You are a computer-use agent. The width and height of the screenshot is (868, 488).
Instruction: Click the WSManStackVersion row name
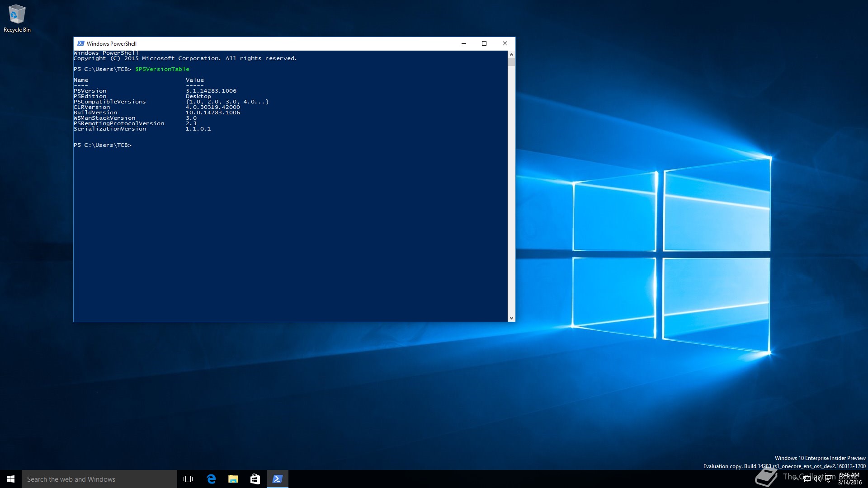pyautogui.click(x=104, y=118)
